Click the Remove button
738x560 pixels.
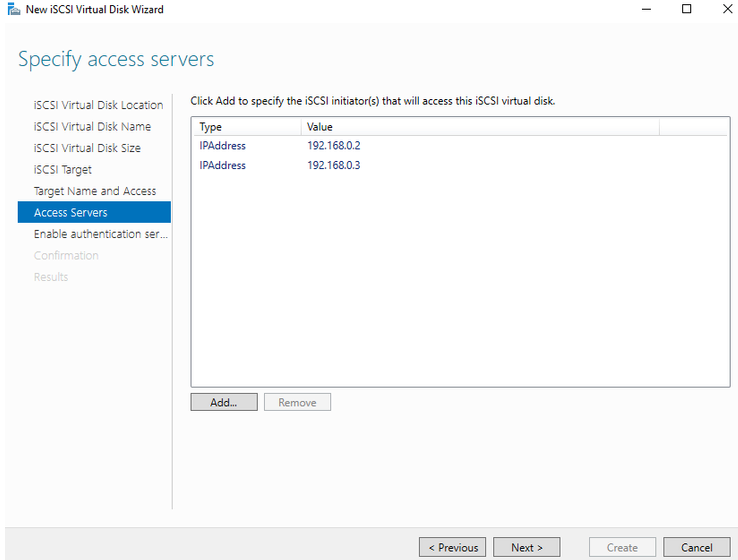pos(297,402)
